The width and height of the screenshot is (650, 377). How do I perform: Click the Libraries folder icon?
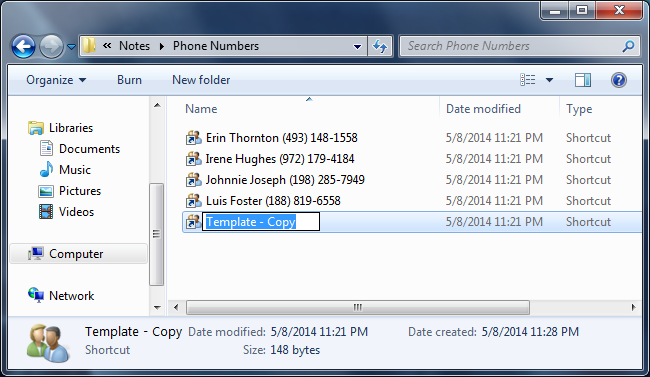[36, 128]
